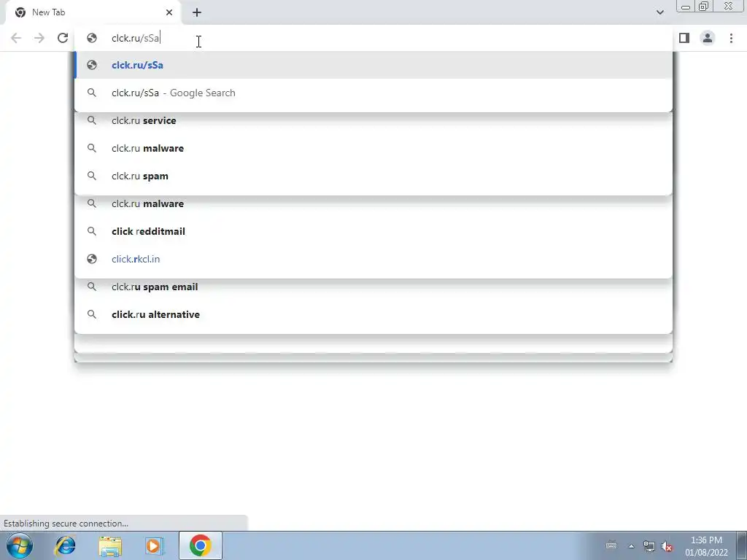The image size is (747, 560).
Task: Expand the tab search chevron
Action: tap(659, 12)
